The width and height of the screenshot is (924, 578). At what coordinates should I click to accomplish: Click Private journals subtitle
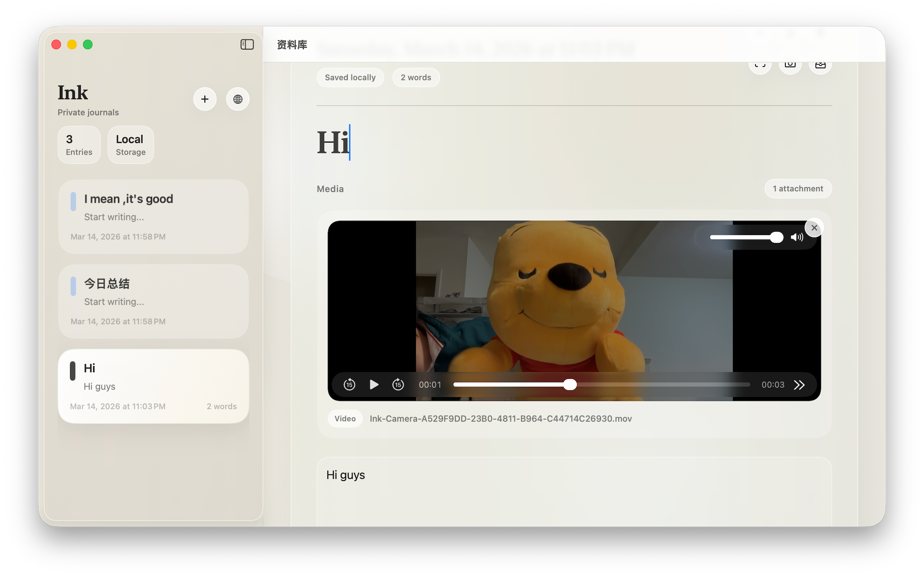88,112
